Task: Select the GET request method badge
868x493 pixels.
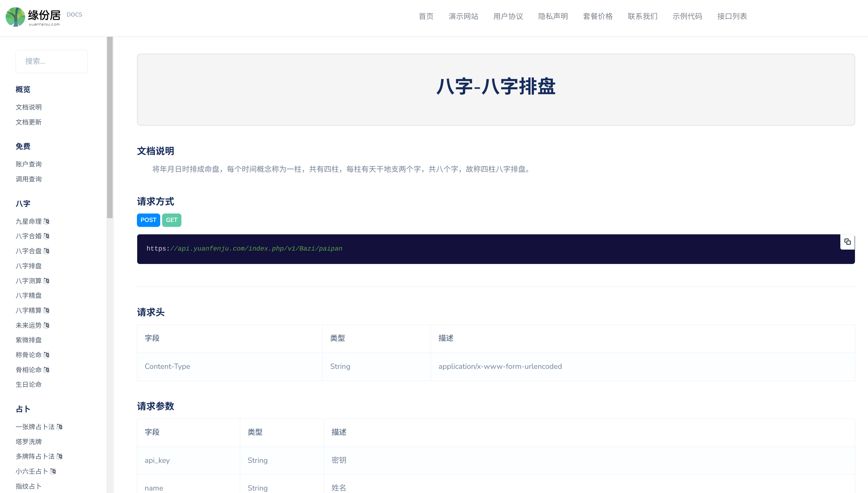Action: coord(171,220)
